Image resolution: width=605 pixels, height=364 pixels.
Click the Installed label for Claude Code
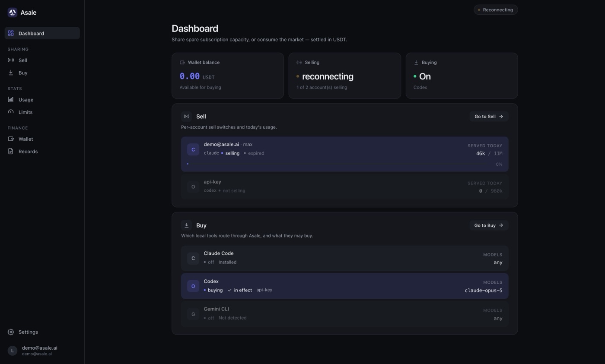pyautogui.click(x=227, y=262)
